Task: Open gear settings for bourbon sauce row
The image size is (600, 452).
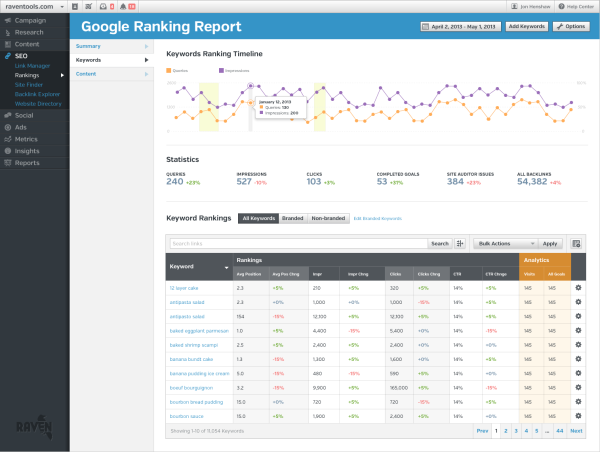Action: pyautogui.click(x=578, y=416)
